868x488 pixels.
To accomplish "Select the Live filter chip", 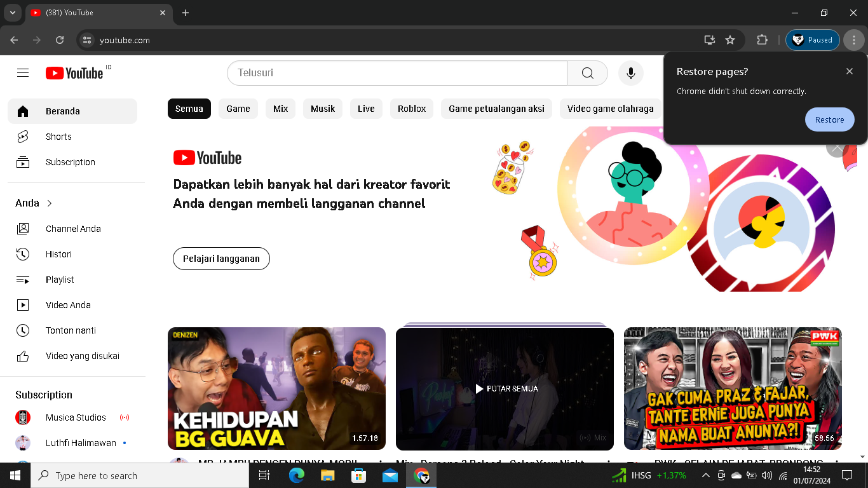I will (x=366, y=109).
